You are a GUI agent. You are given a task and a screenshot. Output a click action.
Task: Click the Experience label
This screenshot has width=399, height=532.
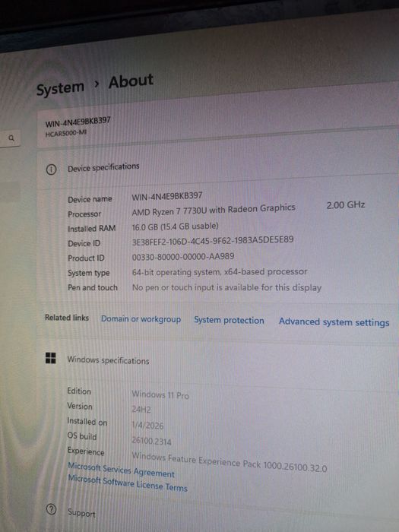(85, 451)
